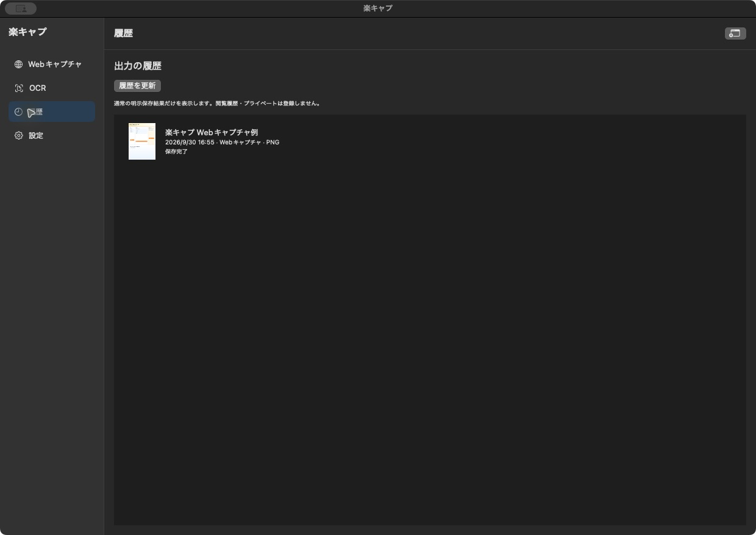Open 設定 from the sidebar
Viewport: 756px width, 535px height.
(52, 135)
